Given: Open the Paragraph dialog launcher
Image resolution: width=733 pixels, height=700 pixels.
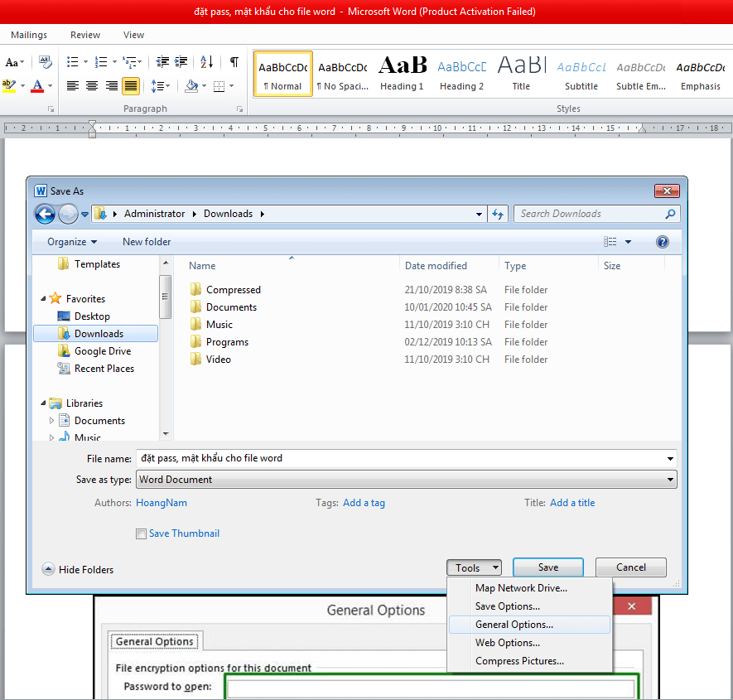Looking at the screenshot, I should (x=239, y=109).
